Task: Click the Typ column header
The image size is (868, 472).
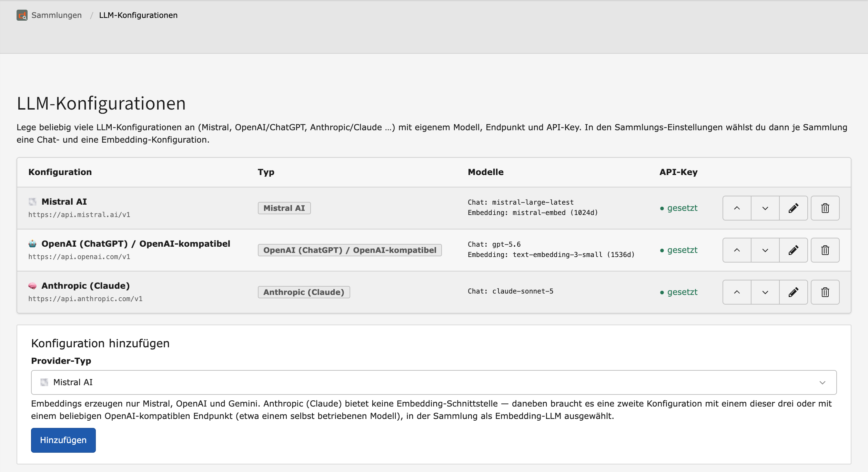Action: [266, 172]
